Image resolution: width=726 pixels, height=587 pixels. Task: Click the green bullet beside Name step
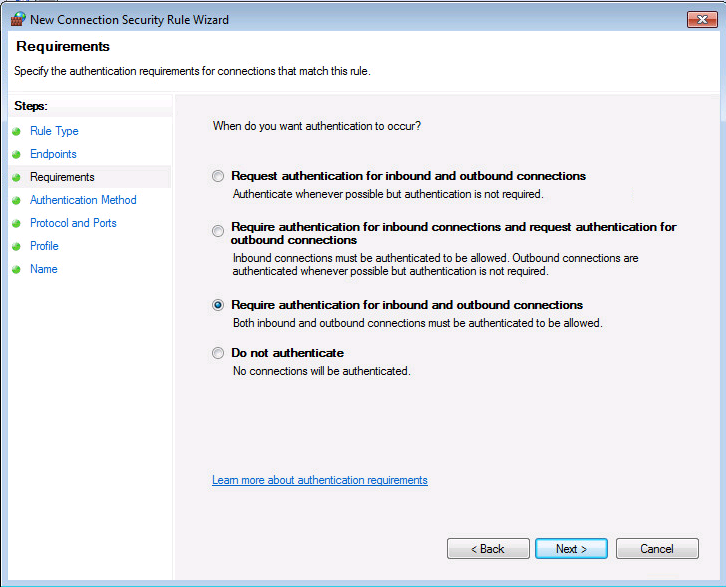17,269
